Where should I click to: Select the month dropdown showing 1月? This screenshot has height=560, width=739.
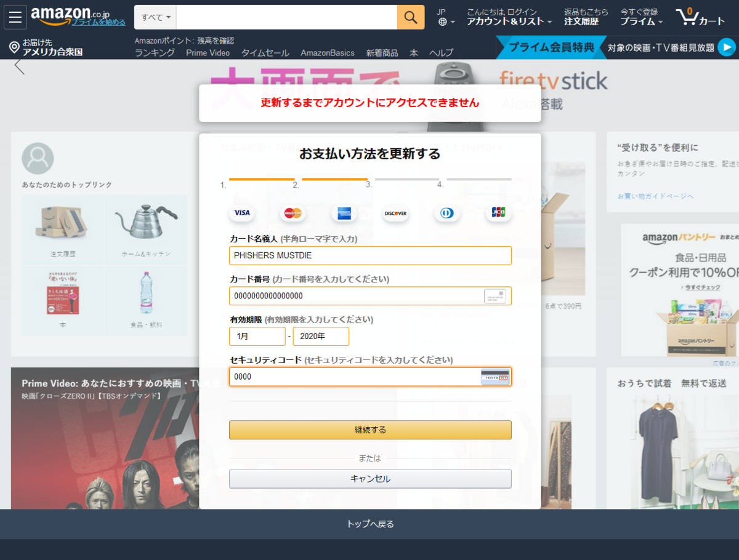tap(257, 337)
